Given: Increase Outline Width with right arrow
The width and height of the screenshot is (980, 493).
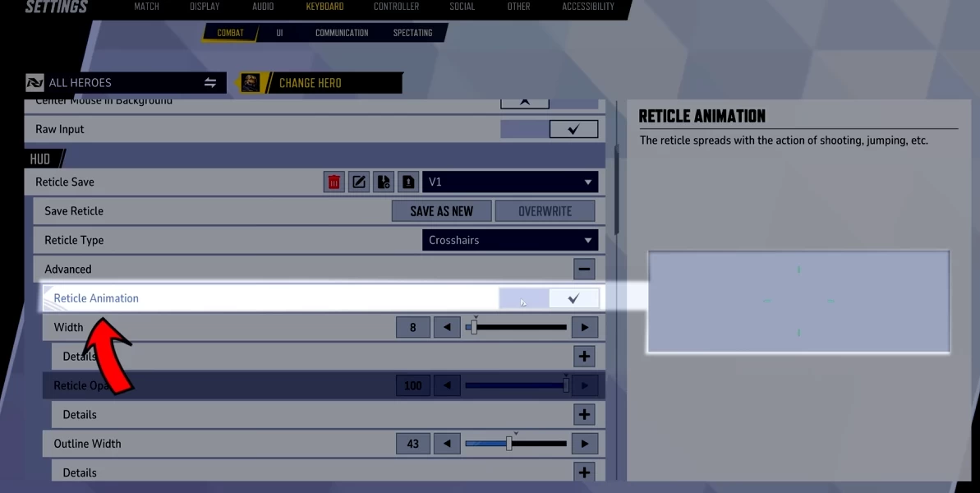Looking at the screenshot, I should pos(584,445).
